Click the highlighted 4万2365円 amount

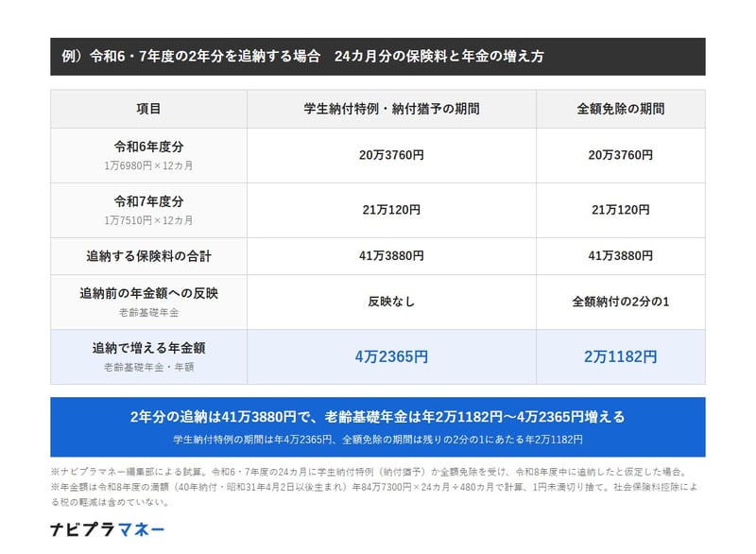click(391, 356)
